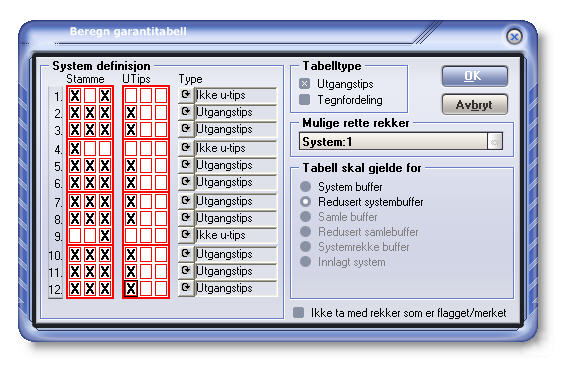Check 'Ikke ta med rekker som er flagget/merket'
This screenshot has height=374, width=573.
[x=299, y=313]
